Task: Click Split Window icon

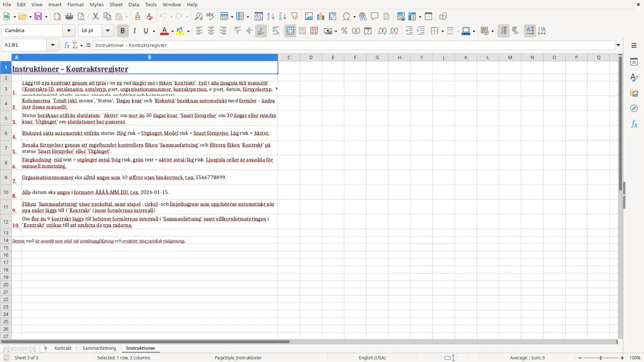Action: (429, 17)
